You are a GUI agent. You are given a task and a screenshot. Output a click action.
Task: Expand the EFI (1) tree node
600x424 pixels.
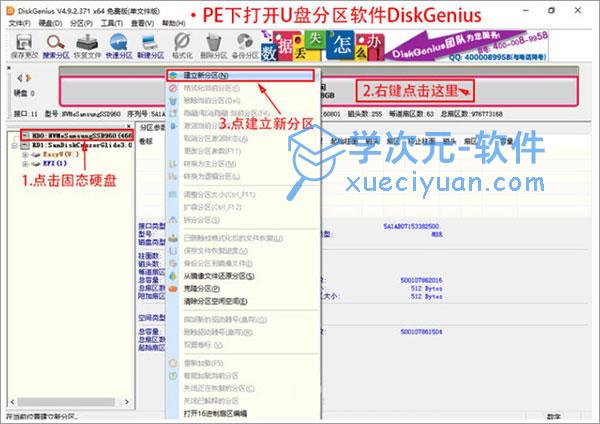point(25,164)
